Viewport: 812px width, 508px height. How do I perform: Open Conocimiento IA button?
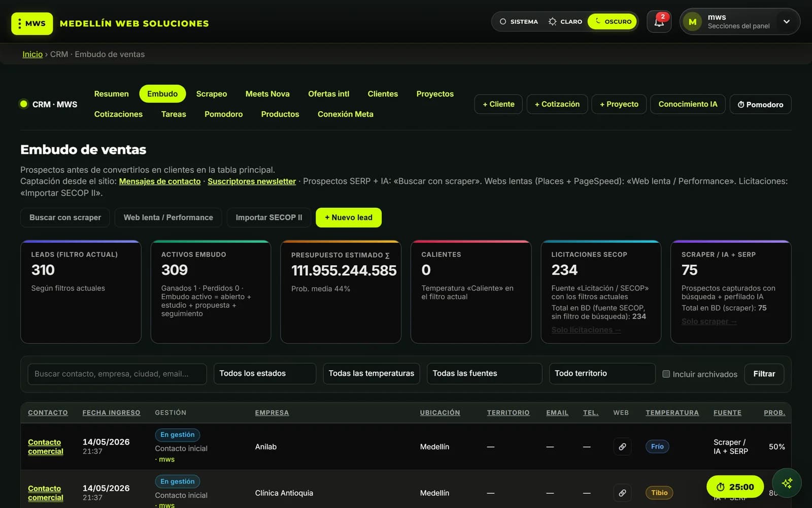[x=688, y=104]
